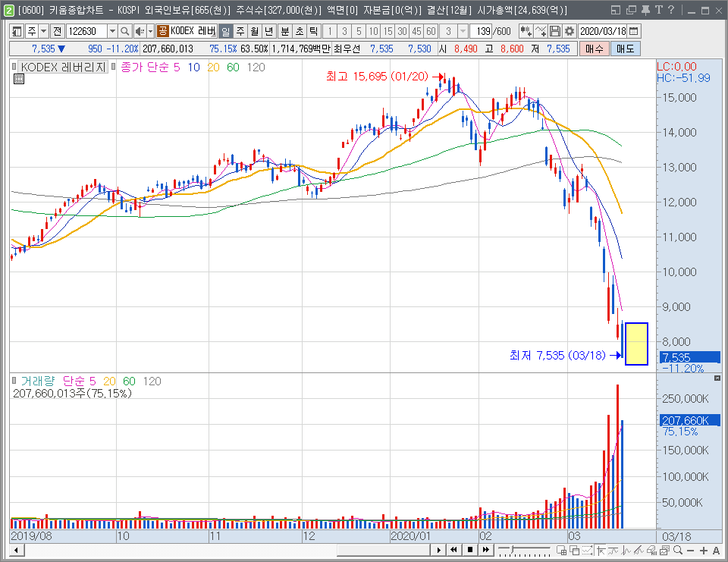Click the window-with-grid icon right of the bottom slider
Screen dimensions: 728x562
(561, 551)
